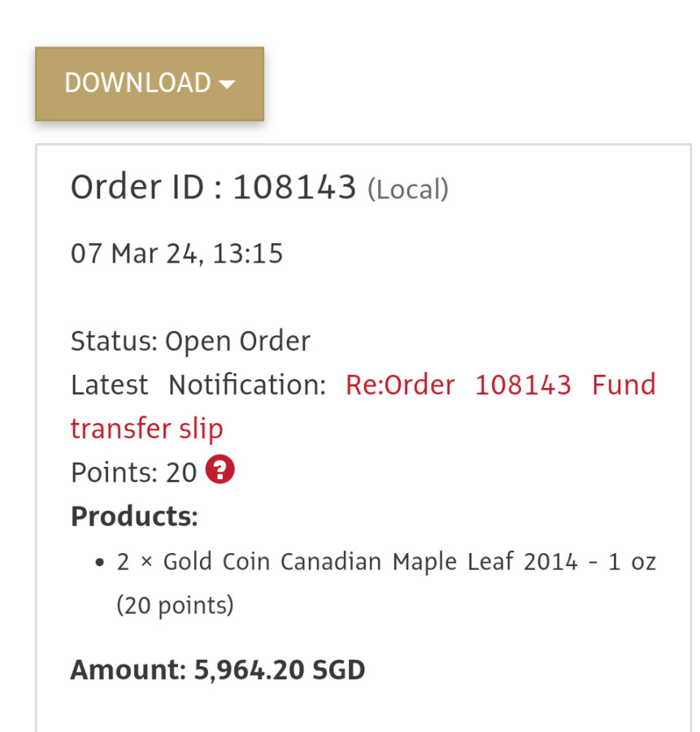Viewport: 700px width, 732px height.
Task: Click the order number 108143 in heading
Action: (x=294, y=188)
